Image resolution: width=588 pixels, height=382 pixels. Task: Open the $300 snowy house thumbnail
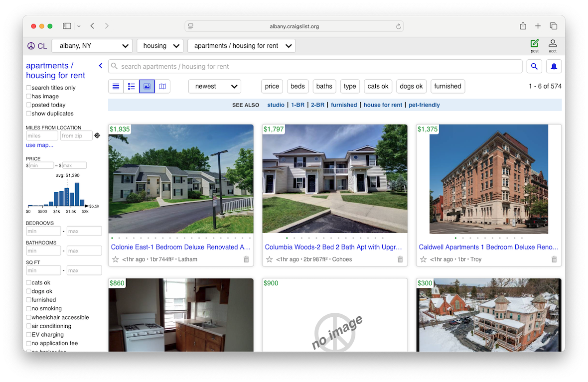[489, 315]
